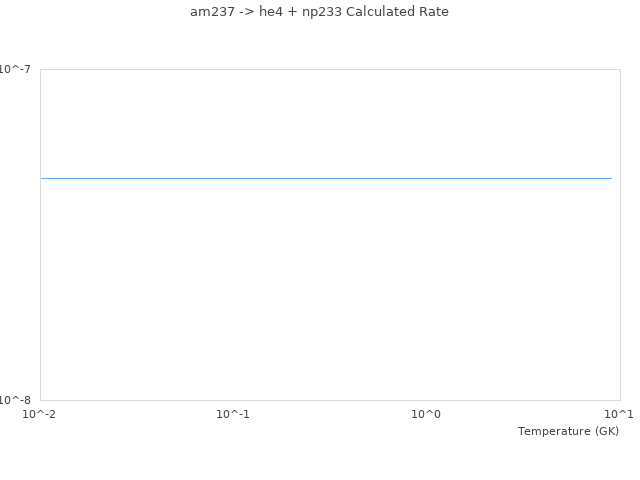Click the left y-axis line of the plot
The image size is (640, 480).
click(40, 235)
